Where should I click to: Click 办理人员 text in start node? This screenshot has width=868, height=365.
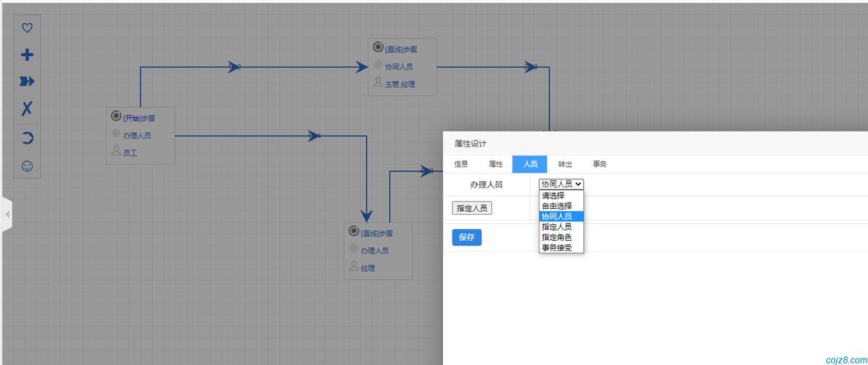point(137,136)
